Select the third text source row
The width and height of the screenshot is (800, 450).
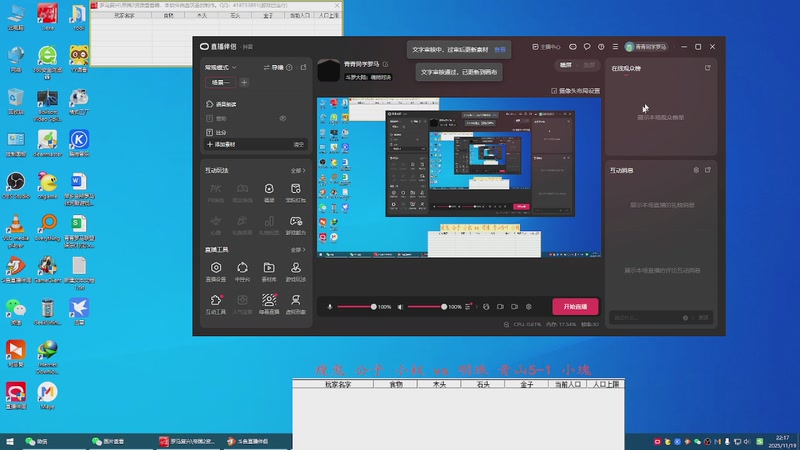pos(256,133)
